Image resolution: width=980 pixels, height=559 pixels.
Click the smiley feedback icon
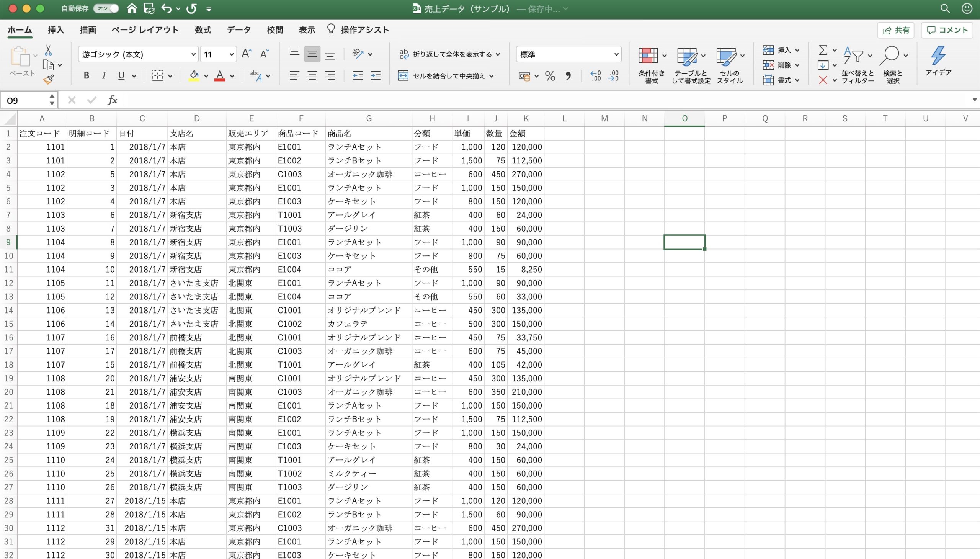[x=967, y=8]
